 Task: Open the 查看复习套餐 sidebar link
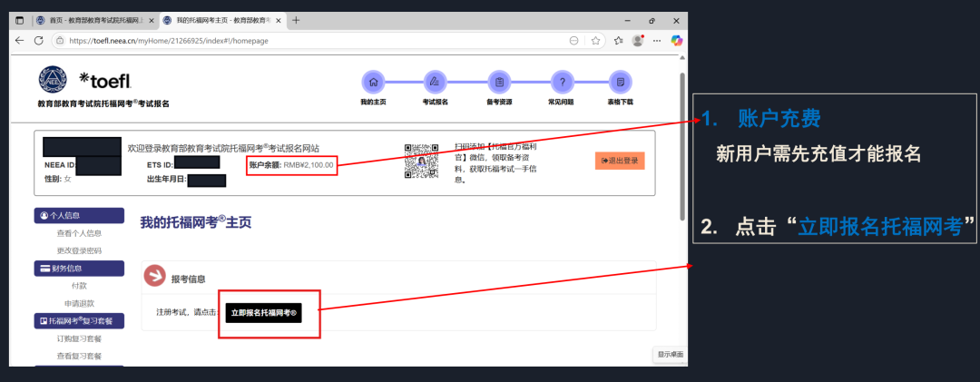[79, 357]
